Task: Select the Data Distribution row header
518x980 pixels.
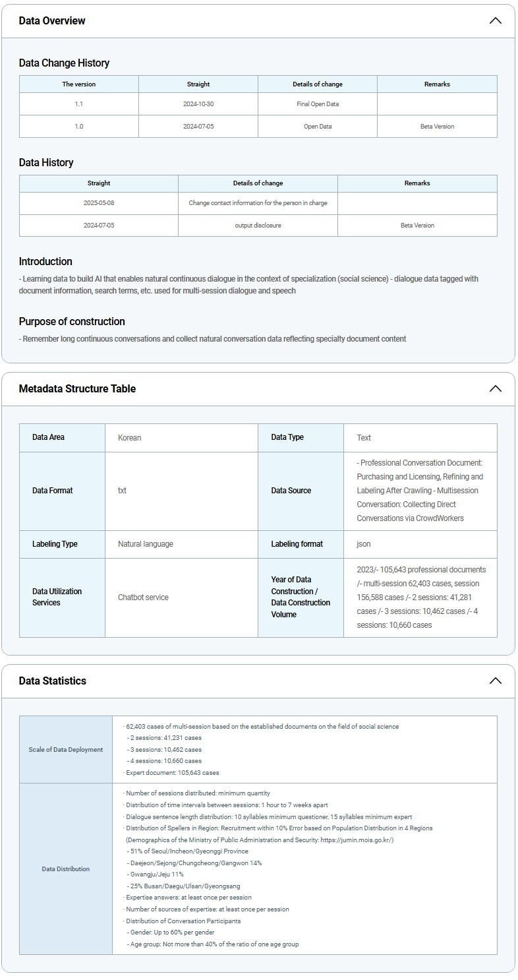Action: tap(66, 869)
